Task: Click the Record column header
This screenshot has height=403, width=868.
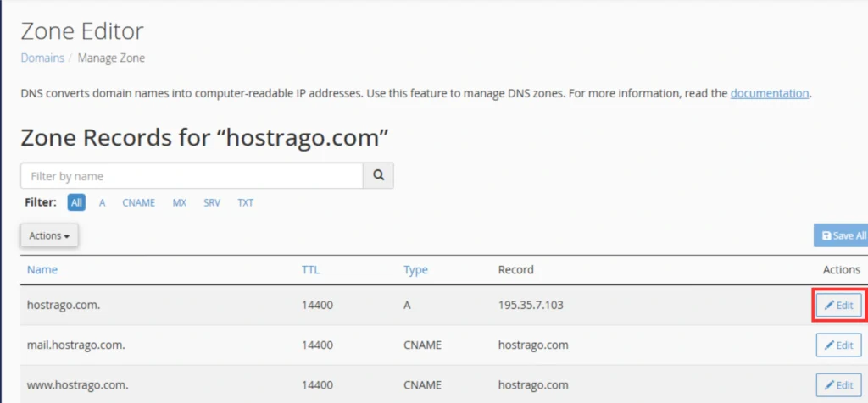Action: [x=516, y=270]
